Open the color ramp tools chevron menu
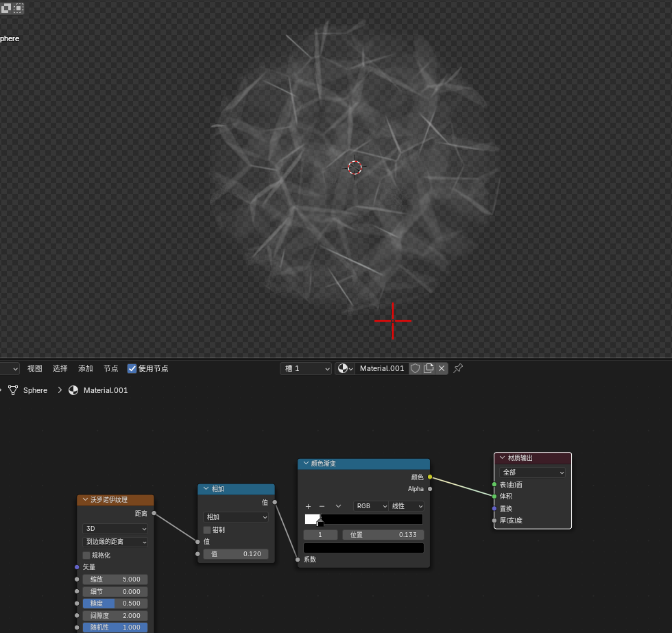The height and width of the screenshot is (633, 672). [x=338, y=506]
